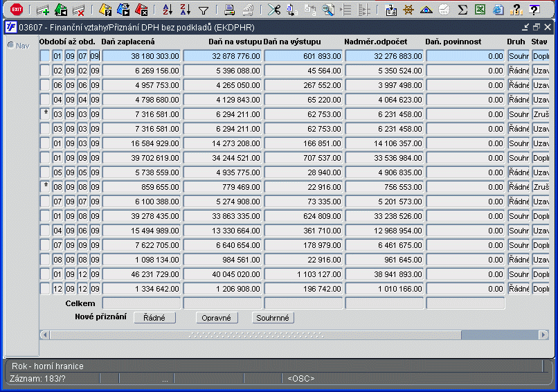This screenshot has width=558, height=392.
Task: Tick the selector box of row 16 584 929.00
Action: point(45,143)
